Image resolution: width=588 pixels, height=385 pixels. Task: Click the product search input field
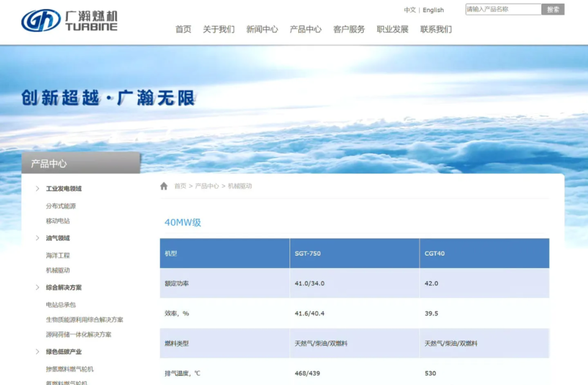[502, 9]
